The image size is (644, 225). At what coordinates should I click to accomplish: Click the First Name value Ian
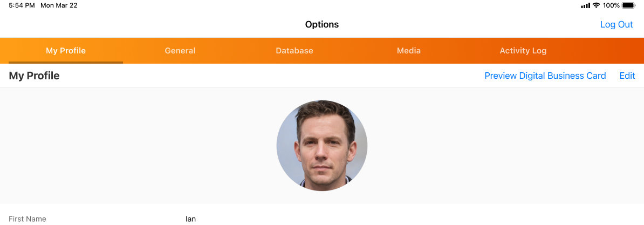pos(190,219)
